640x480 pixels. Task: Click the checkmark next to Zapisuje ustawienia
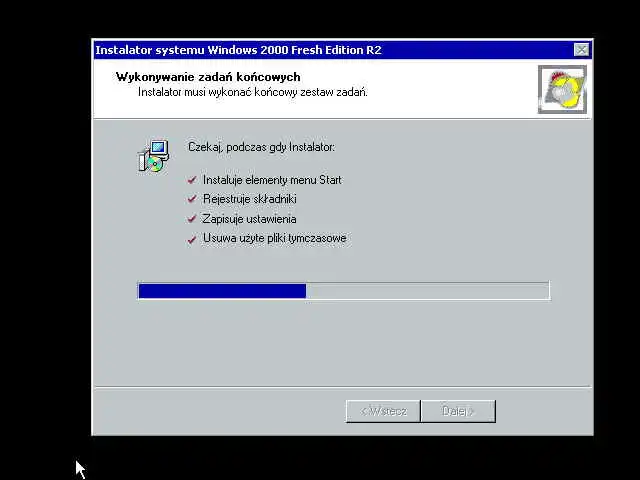click(192, 219)
